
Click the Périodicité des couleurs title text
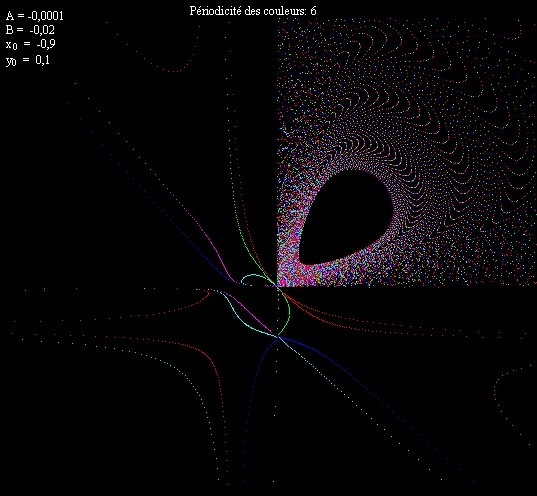coord(248,11)
